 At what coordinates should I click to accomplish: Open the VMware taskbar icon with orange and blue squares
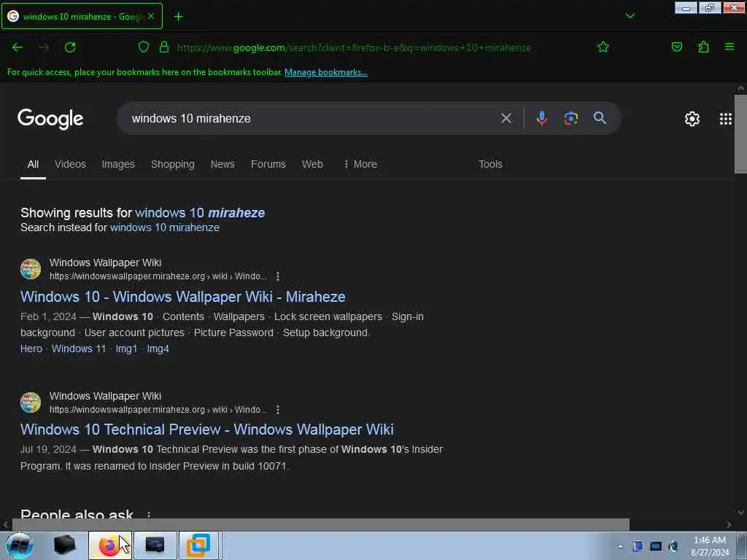(198, 545)
